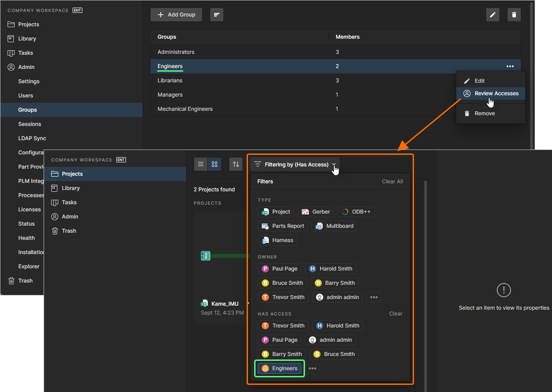This screenshot has height=392, width=552.
Task: Toggle the Engineers access filter chip
Action: (280, 368)
